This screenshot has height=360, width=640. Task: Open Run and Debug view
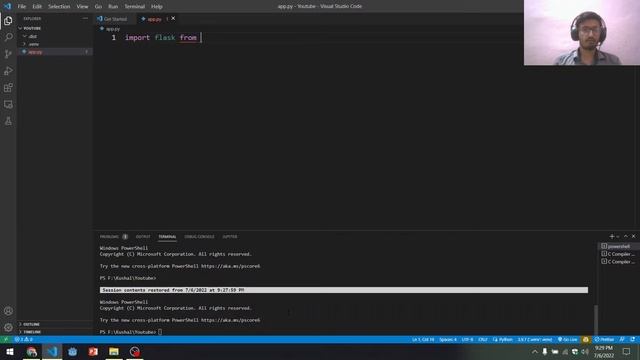click(x=8, y=71)
